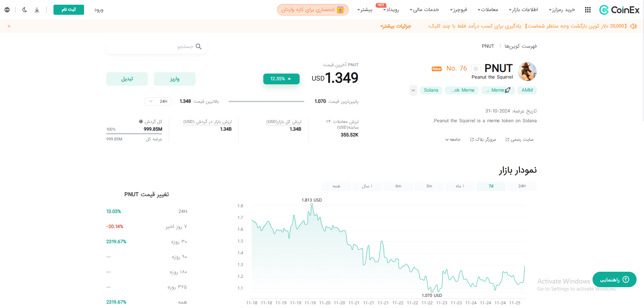Open the Market Info menu
Screen dimensions: 644x308
[523, 10]
